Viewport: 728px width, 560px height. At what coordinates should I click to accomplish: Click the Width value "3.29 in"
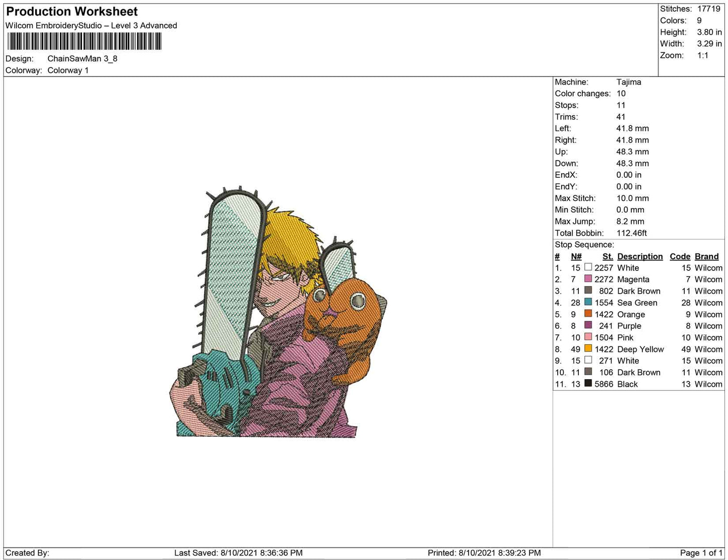709,44
